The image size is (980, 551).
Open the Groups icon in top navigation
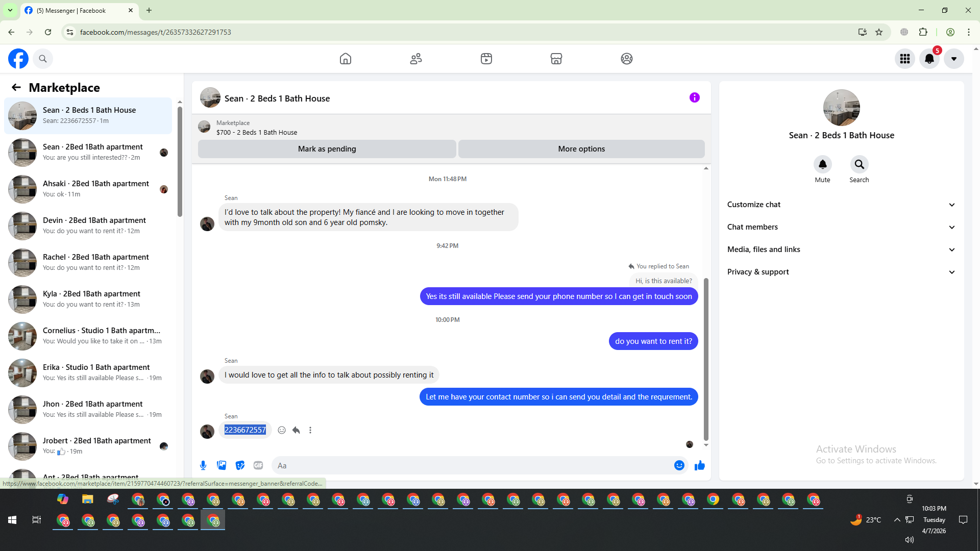[x=627, y=59]
